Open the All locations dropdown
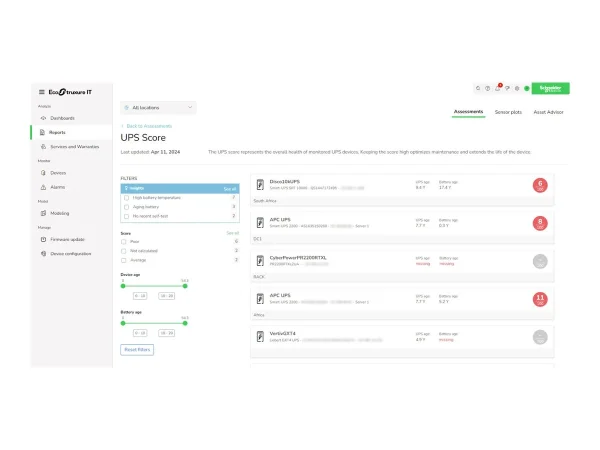600x450 pixels. (158, 106)
